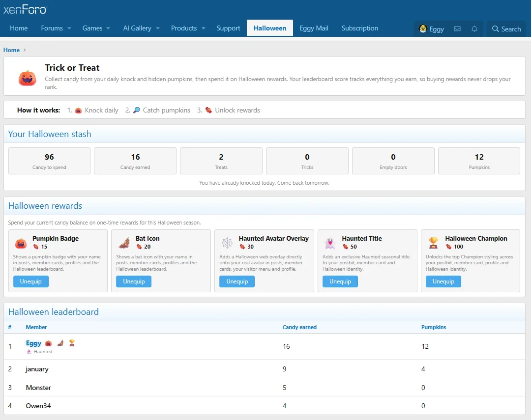Click the 96 Candy to spend stat box

(x=50, y=161)
